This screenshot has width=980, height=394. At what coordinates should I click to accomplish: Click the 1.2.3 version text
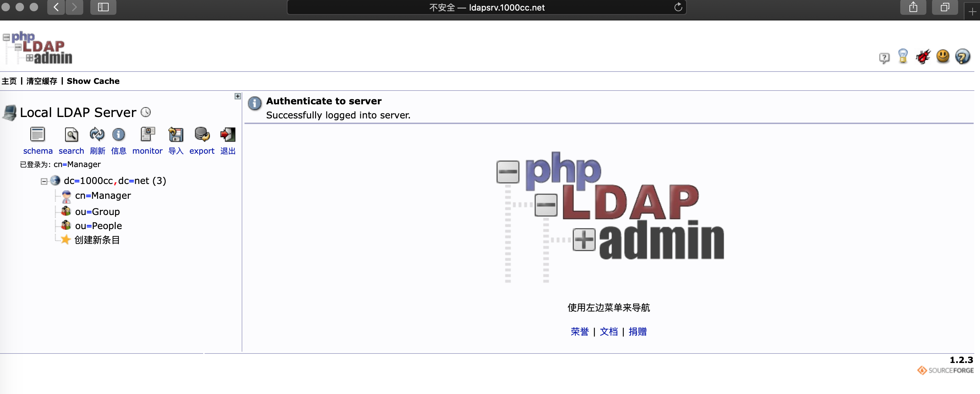(961, 359)
